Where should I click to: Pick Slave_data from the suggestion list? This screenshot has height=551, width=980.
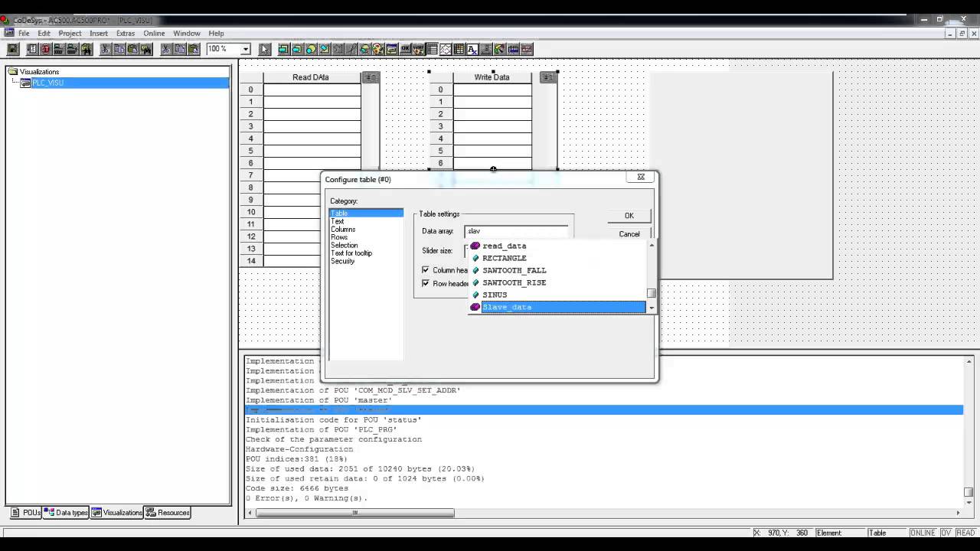point(557,307)
